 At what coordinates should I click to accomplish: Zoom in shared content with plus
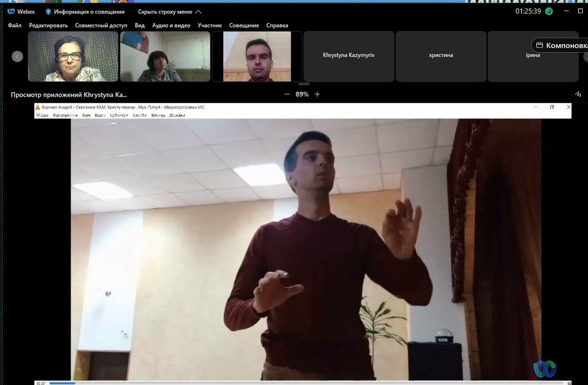(x=317, y=94)
